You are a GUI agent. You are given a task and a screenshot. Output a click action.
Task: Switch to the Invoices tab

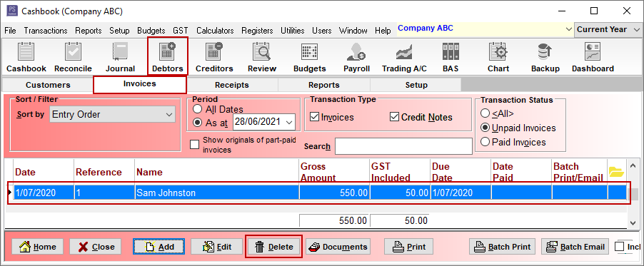(140, 84)
